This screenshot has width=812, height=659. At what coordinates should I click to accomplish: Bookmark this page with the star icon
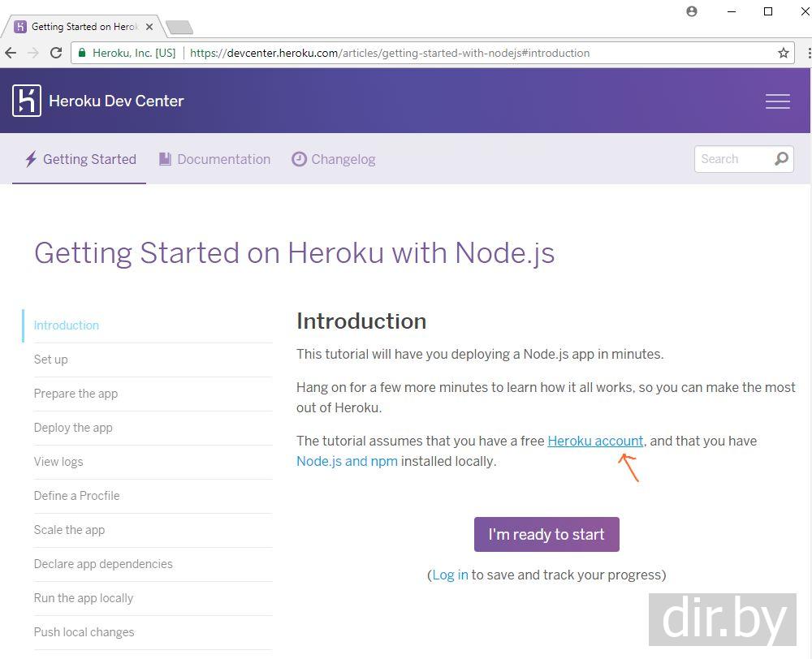coord(784,53)
